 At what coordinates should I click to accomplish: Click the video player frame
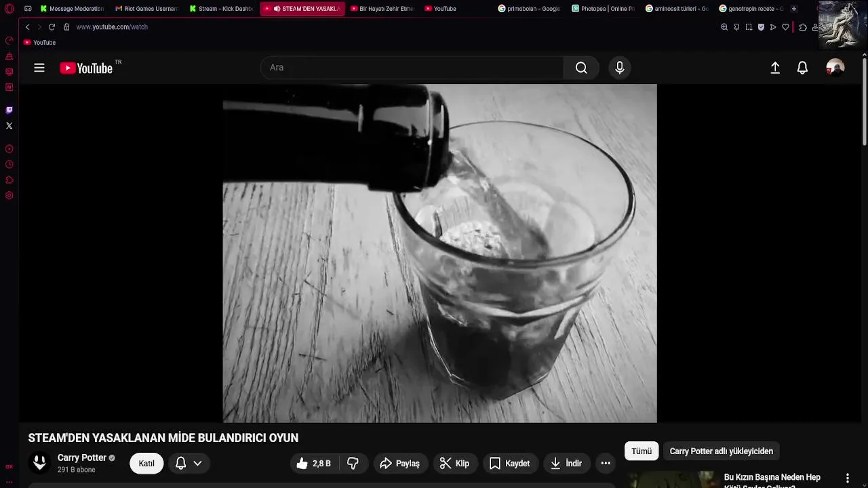439,253
